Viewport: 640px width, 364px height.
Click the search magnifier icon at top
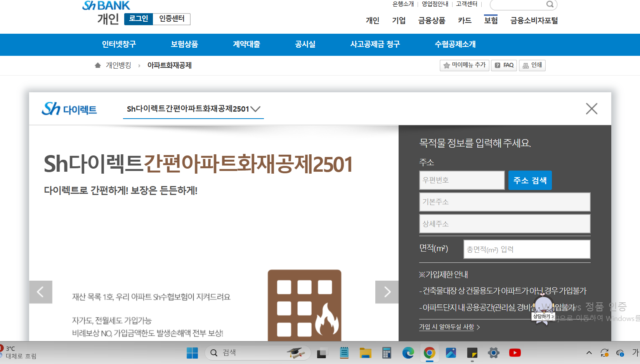point(550,4)
